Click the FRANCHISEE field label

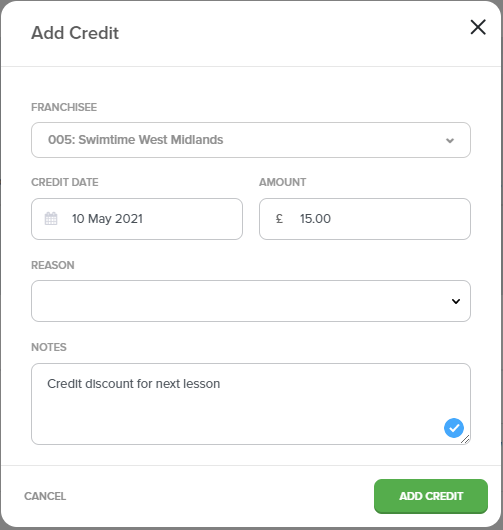[x=64, y=107]
